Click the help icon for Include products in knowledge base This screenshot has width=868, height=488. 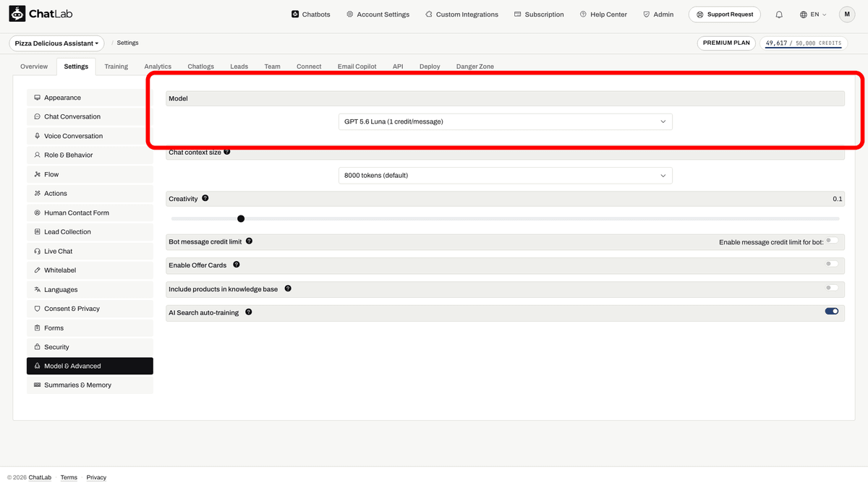click(288, 288)
